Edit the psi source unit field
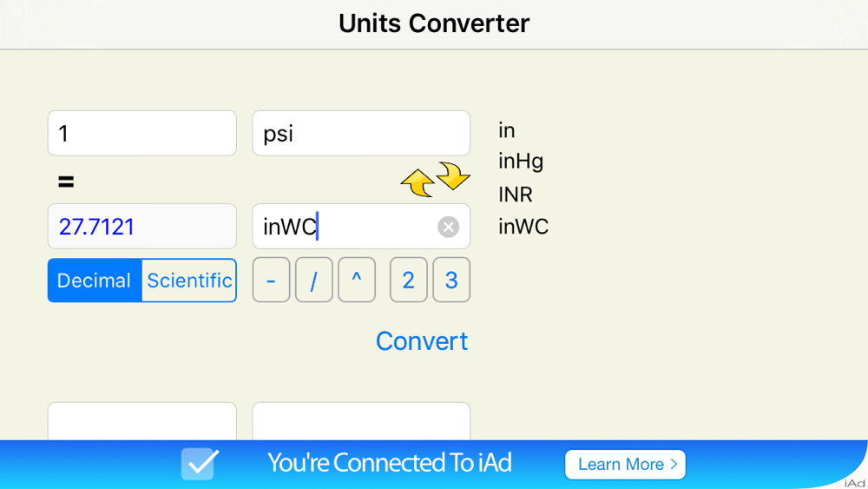Screen dimensions: 868x489 coord(360,134)
